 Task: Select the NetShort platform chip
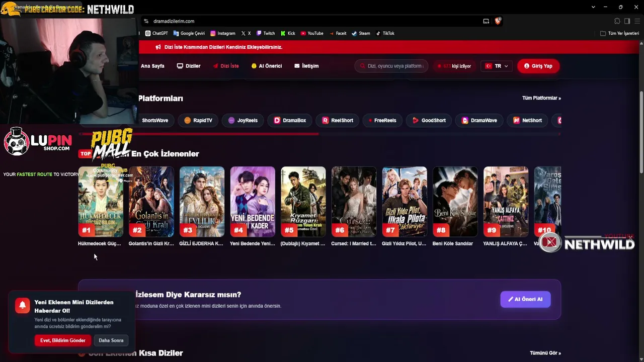point(527,120)
